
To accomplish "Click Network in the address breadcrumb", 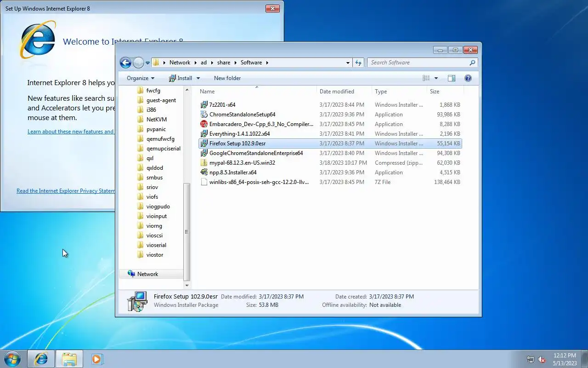I will (180, 63).
